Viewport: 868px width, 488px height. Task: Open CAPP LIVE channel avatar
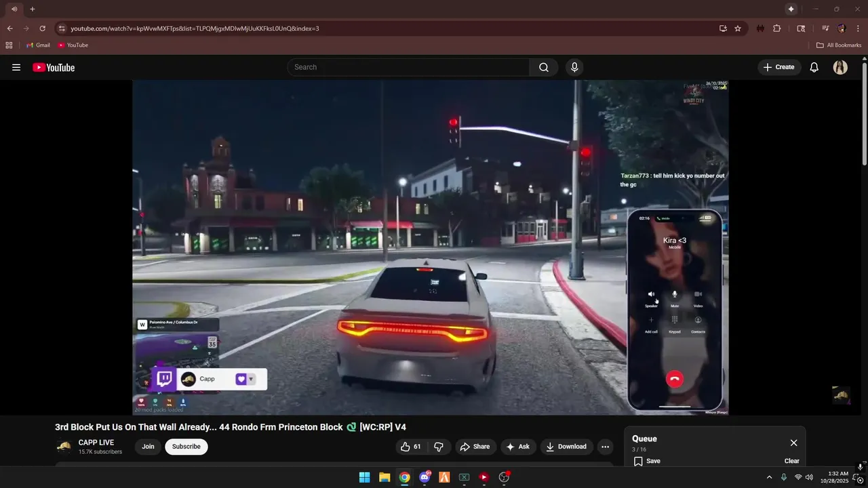(x=64, y=447)
